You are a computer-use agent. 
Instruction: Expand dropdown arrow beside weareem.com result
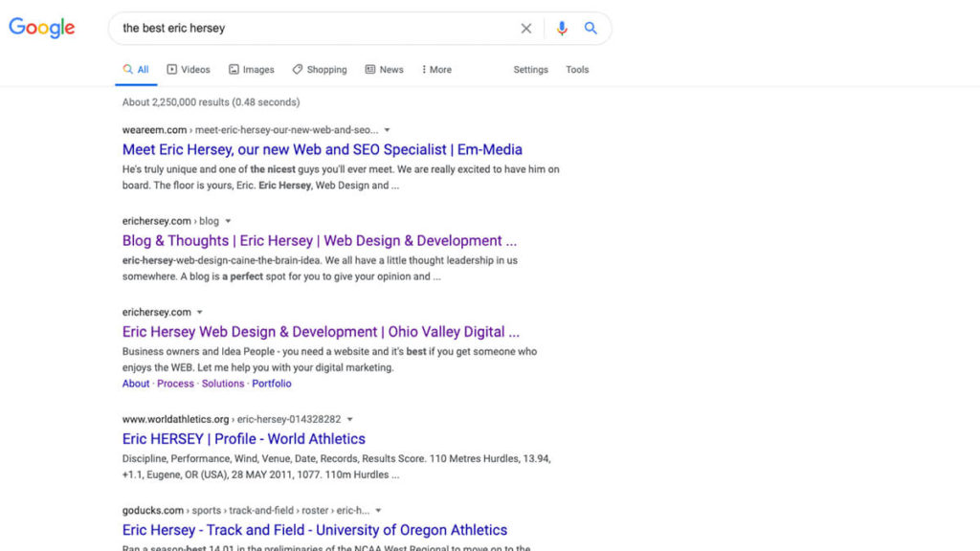point(387,130)
